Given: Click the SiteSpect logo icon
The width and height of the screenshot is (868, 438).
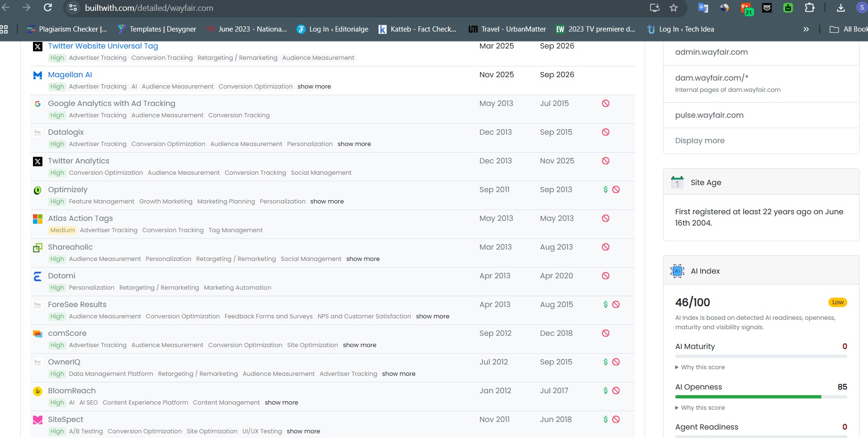Looking at the screenshot, I should 38,420.
